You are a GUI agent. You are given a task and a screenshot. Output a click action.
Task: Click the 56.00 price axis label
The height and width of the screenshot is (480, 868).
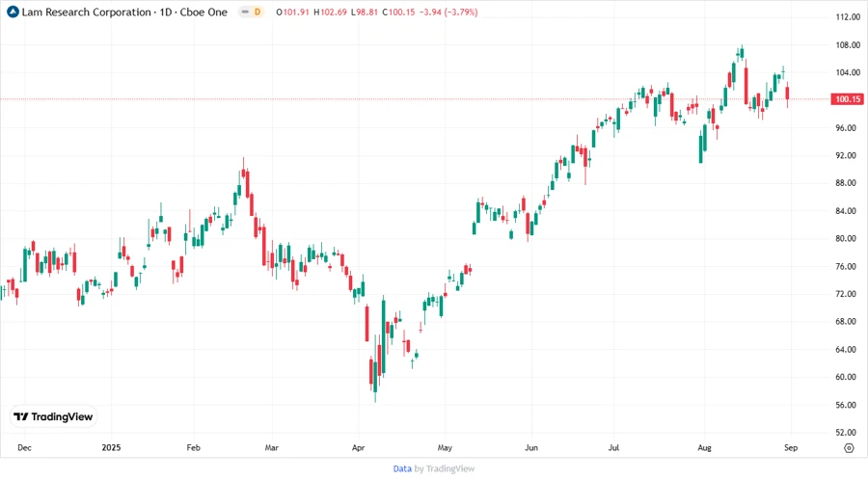tap(848, 405)
